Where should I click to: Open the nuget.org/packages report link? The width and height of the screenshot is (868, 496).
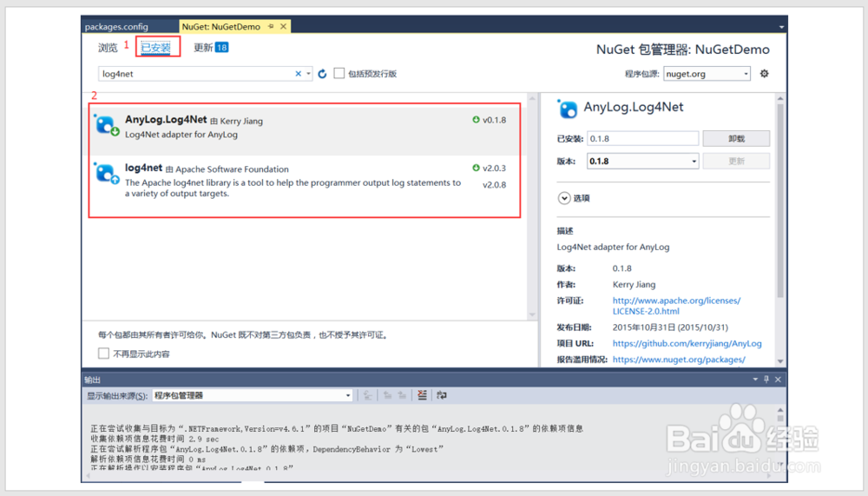(679, 360)
